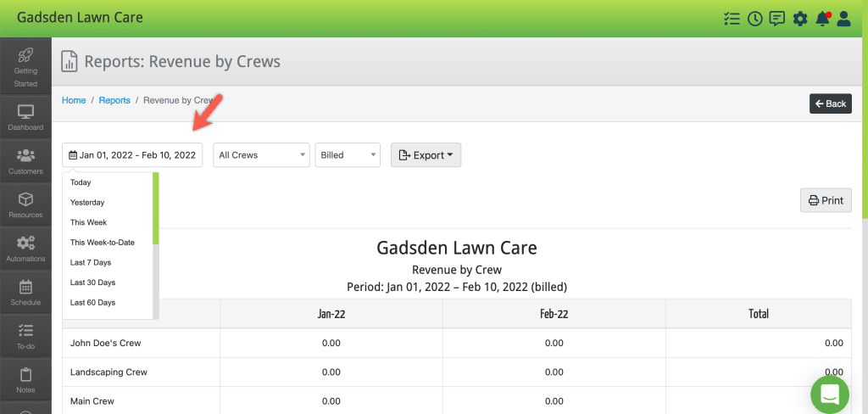Click Landscaping Crew Feb-22 value
The image size is (868, 414).
[554, 372]
